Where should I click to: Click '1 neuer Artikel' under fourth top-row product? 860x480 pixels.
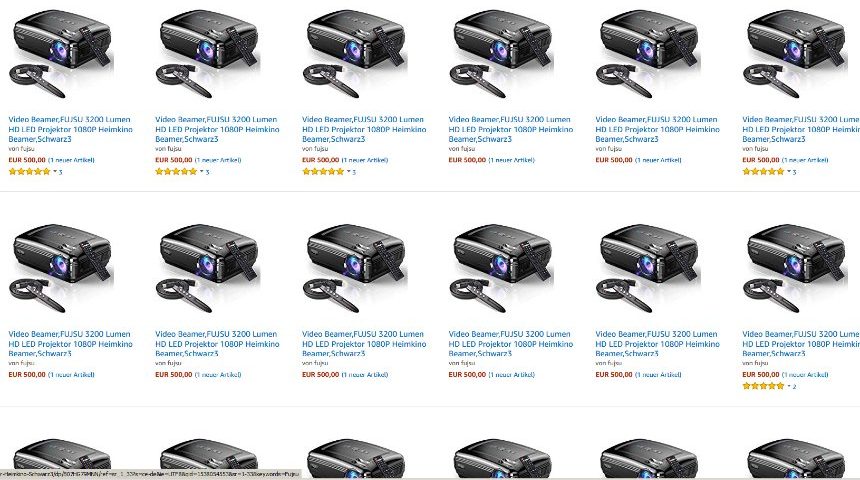(511, 160)
